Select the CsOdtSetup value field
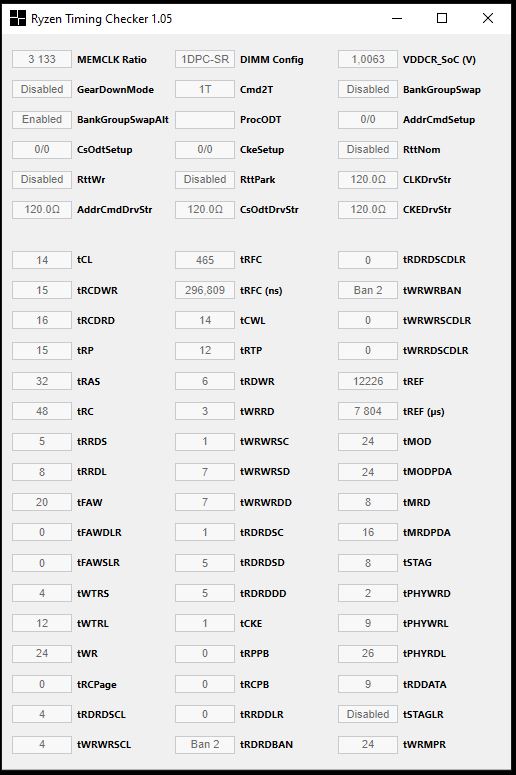 42,149
